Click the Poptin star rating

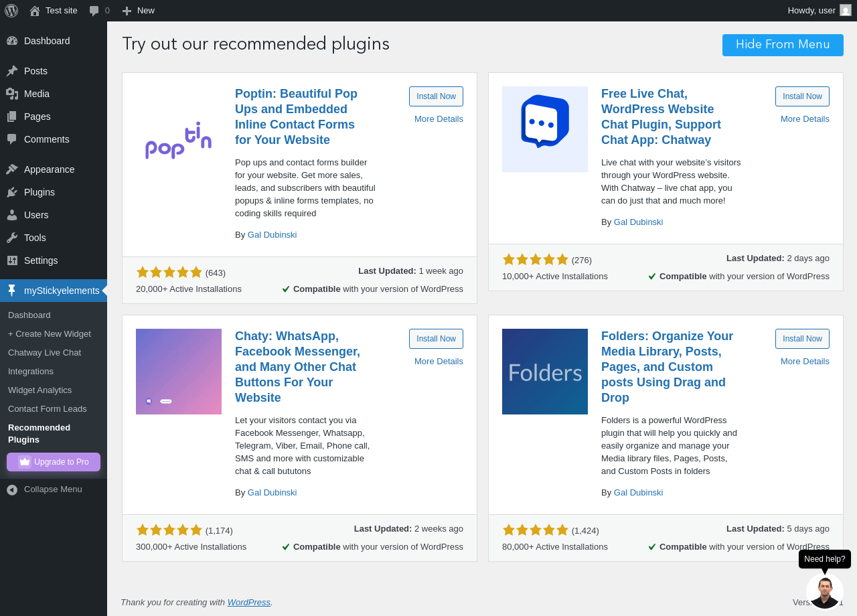click(169, 273)
